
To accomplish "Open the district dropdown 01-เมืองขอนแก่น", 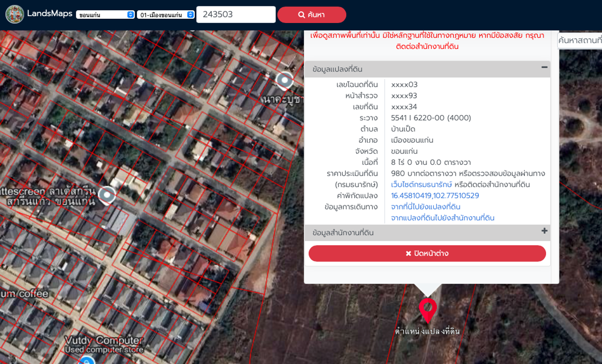I will [x=166, y=15].
